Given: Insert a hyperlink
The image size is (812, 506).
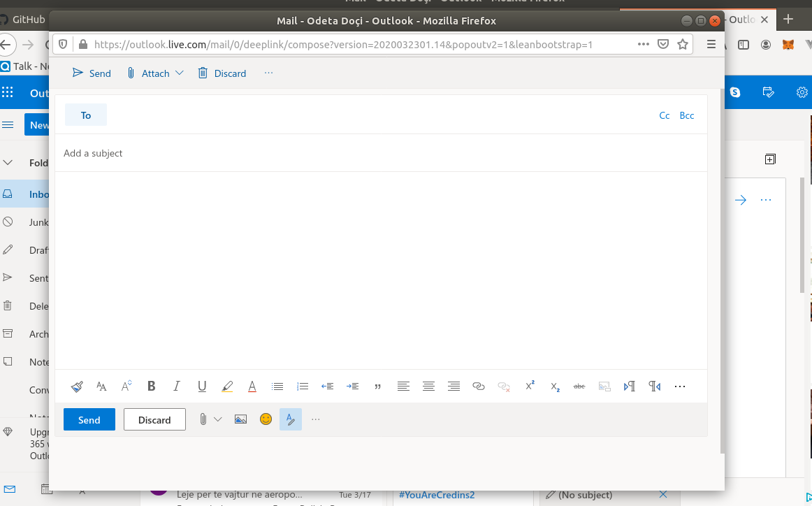Looking at the screenshot, I should point(479,386).
